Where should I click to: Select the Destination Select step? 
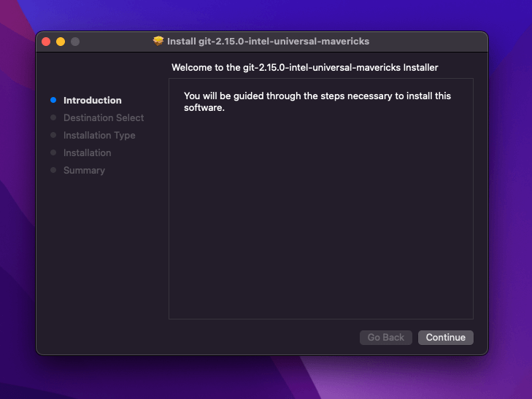point(104,117)
